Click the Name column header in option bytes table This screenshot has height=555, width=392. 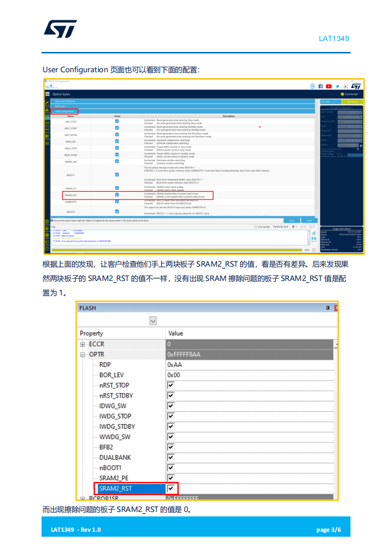[71, 116]
